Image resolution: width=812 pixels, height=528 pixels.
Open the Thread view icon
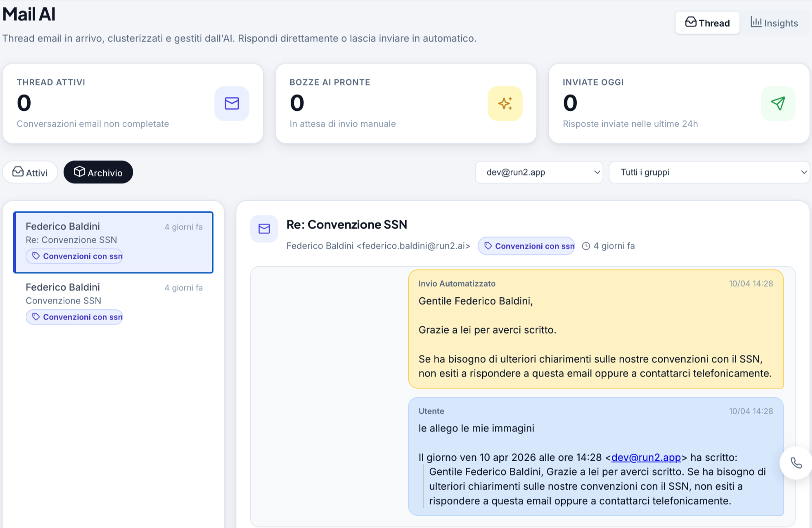click(690, 23)
